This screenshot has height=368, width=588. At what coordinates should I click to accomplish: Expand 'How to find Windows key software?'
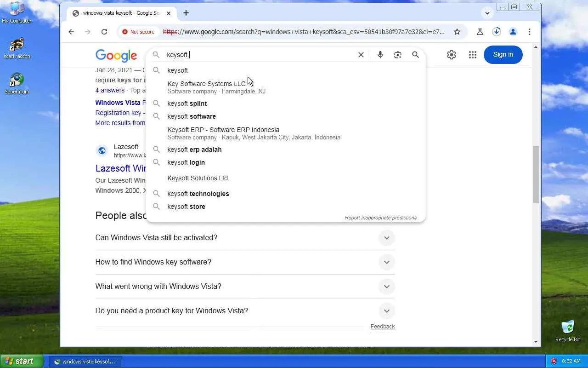(245, 262)
